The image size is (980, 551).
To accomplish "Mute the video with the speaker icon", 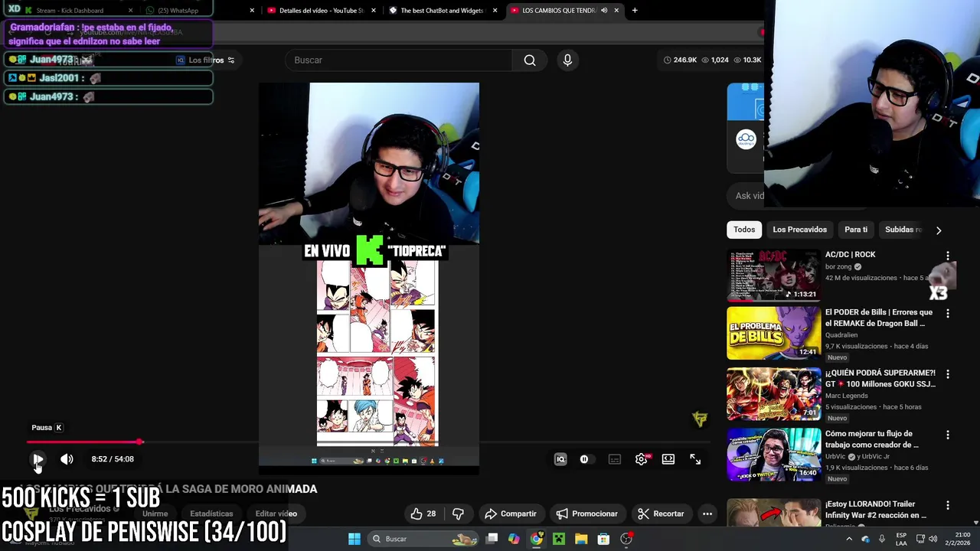I will (x=67, y=459).
